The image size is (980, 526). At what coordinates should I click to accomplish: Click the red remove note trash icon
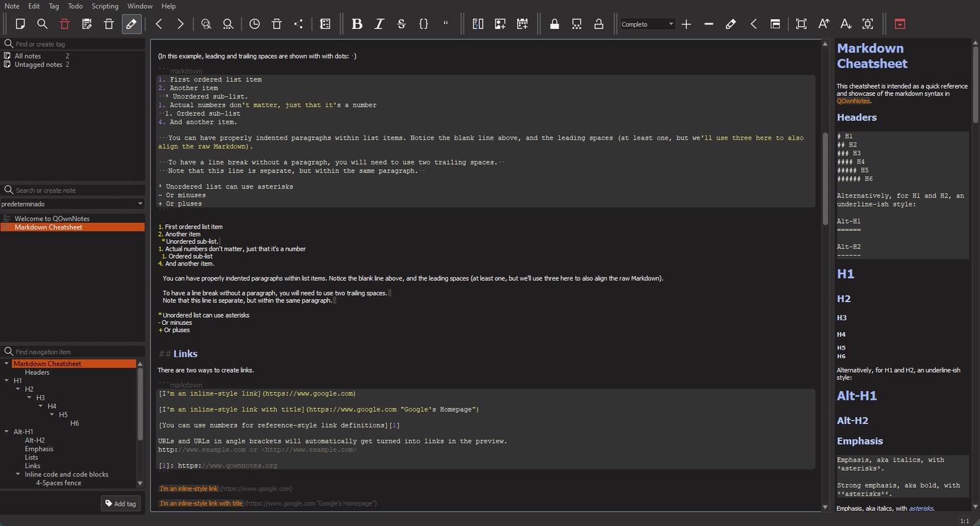(64, 24)
